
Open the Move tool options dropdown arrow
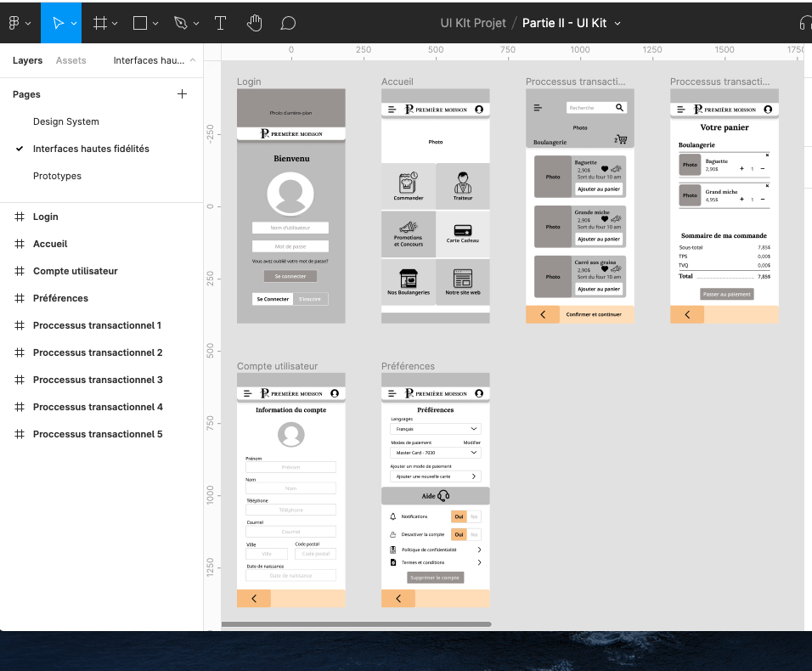[74, 24]
